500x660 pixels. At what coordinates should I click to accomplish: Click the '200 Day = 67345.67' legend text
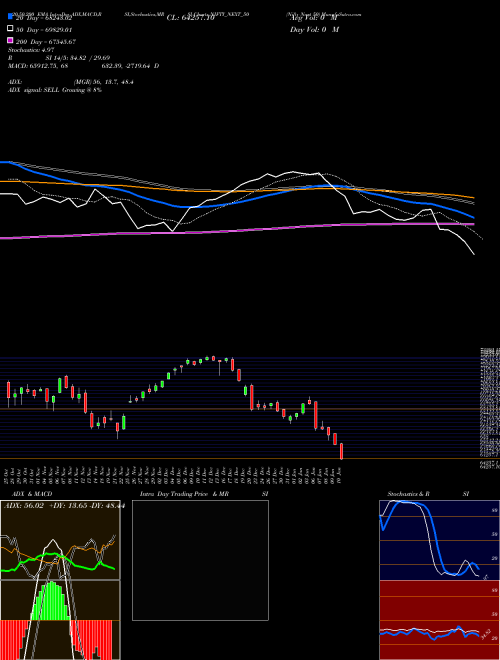click(x=46, y=42)
